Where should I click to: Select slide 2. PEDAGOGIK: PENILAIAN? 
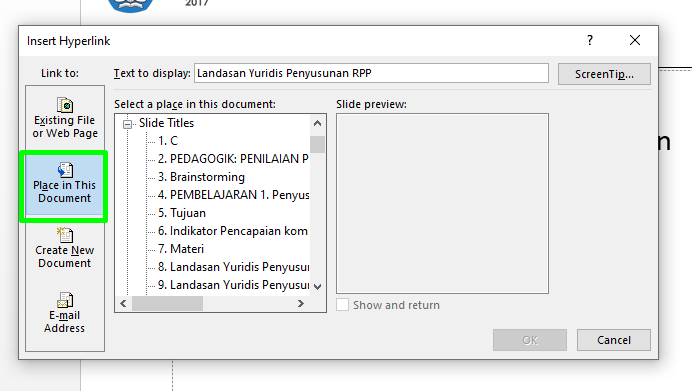[x=233, y=159]
